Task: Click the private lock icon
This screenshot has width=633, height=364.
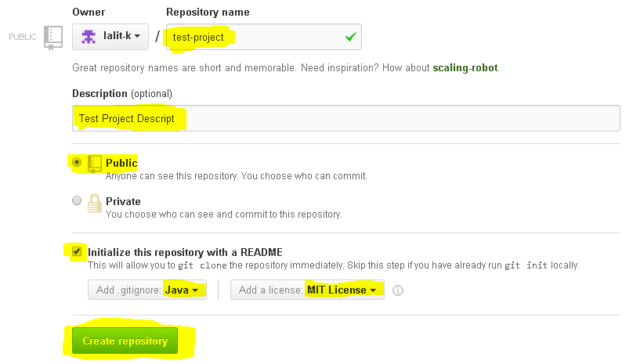Action: [95, 203]
